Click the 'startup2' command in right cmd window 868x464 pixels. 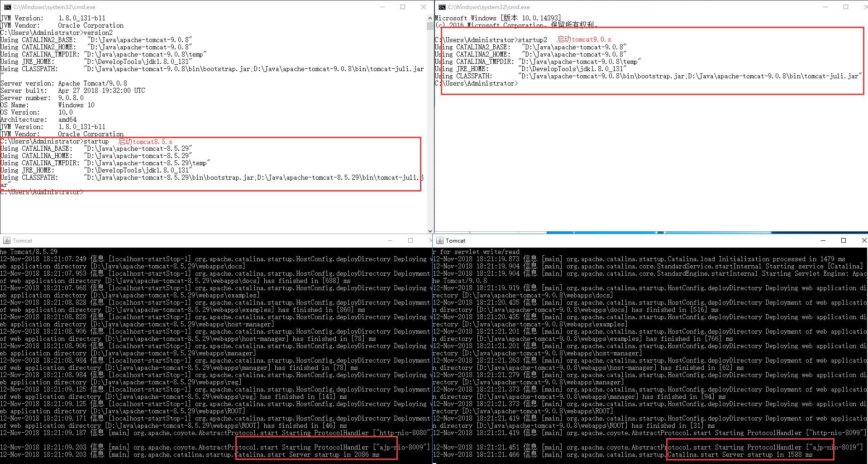(x=533, y=40)
